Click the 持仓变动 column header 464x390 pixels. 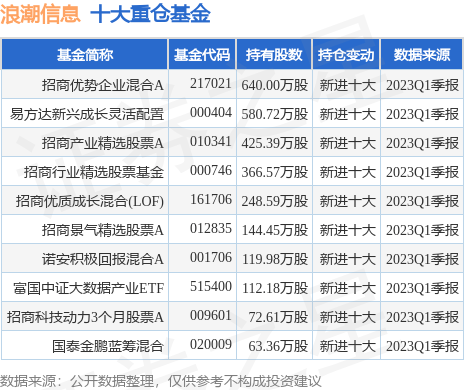click(x=346, y=55)
